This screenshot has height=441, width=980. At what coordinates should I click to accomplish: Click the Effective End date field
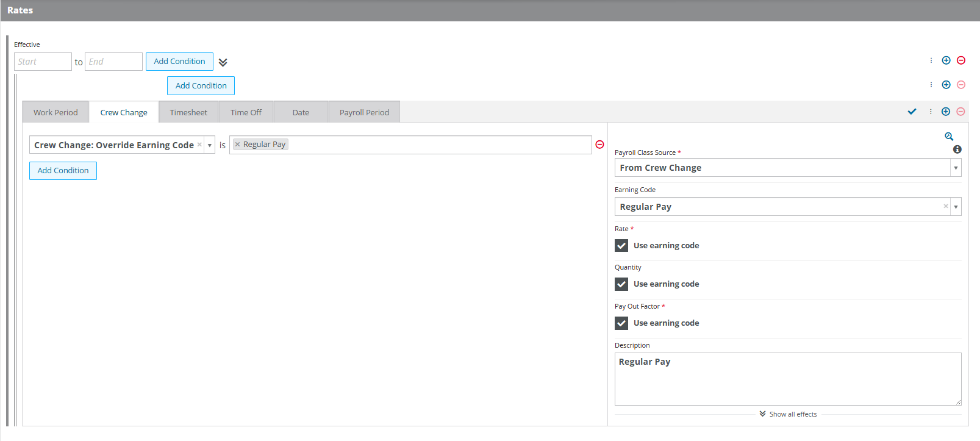[x=113, y=62]
